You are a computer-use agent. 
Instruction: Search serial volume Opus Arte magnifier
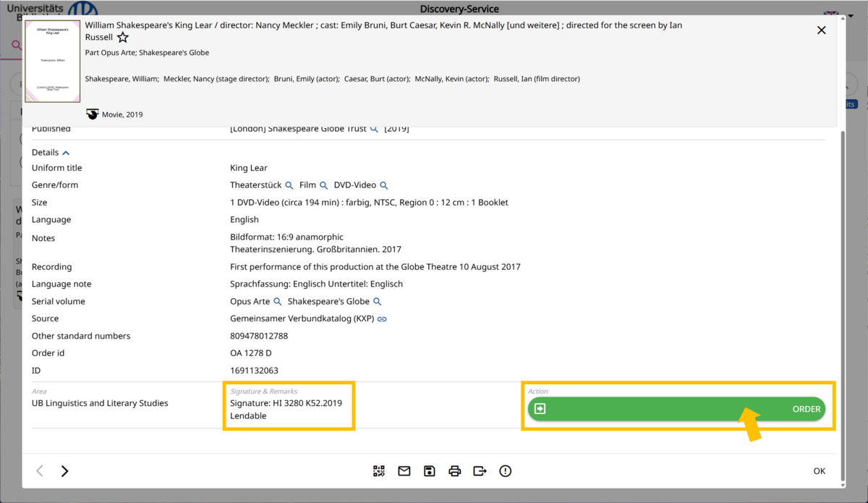(x=277, y=302)
